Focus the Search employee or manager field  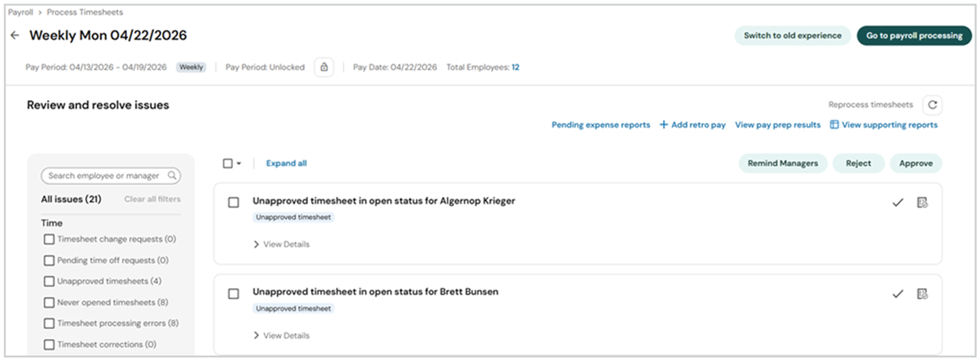111,176
